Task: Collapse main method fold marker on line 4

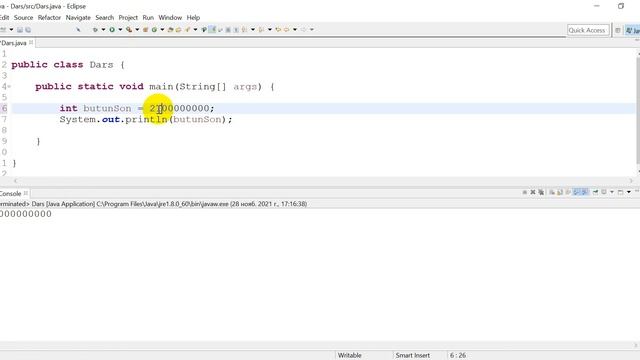Action: 9,87
